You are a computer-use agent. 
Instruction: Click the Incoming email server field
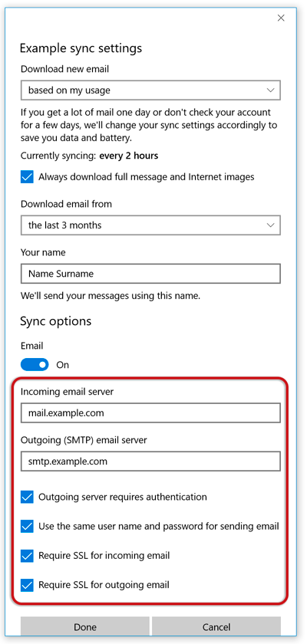point(150,412)
